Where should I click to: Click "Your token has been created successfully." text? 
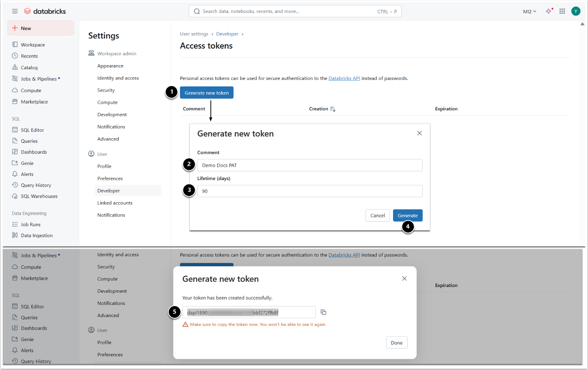click(x=227, y=298)
